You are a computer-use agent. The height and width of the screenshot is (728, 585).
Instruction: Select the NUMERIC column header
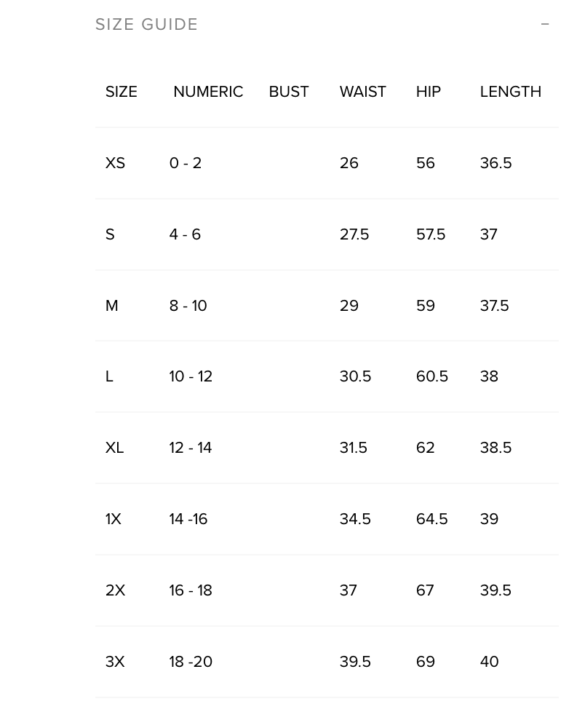208,92
